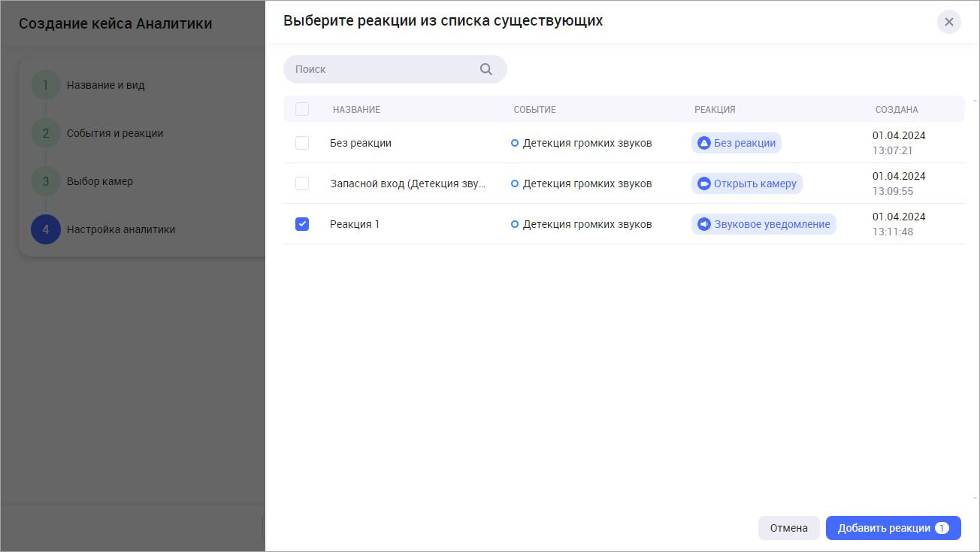Check the 'Без реакции' row checkbox
This screenshot has width=980, height=552.
click(x=302, y=143)
